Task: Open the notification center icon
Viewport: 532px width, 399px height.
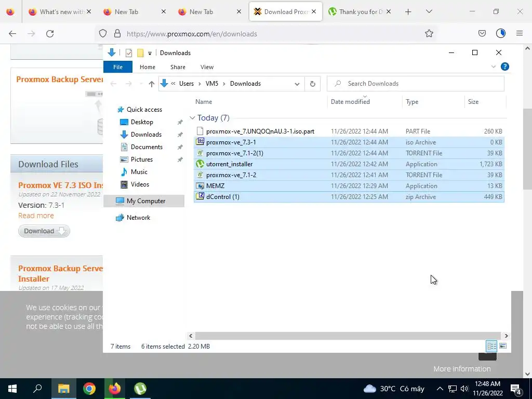Action: (x=516, y=389)
